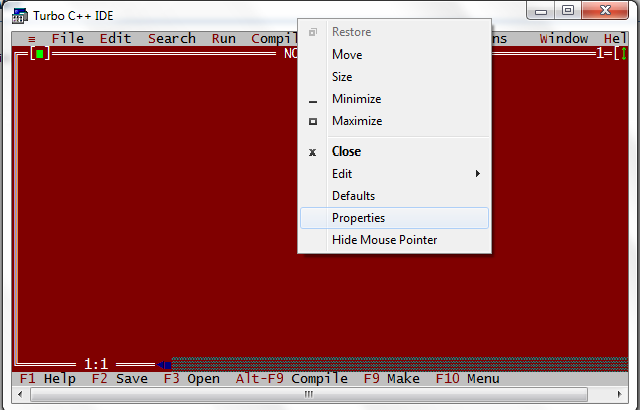
Task: Open the Compile menu
Action: pos(274,38)
